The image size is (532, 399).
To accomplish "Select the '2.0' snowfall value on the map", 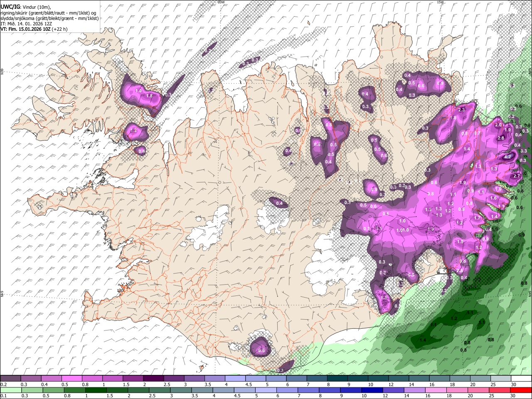I will [x=499, y=125].
